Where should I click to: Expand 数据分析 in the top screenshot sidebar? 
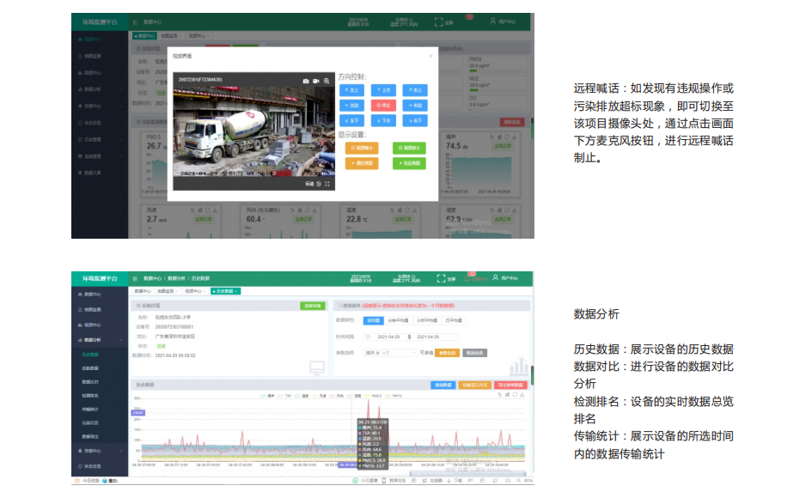tap(120, 89)
